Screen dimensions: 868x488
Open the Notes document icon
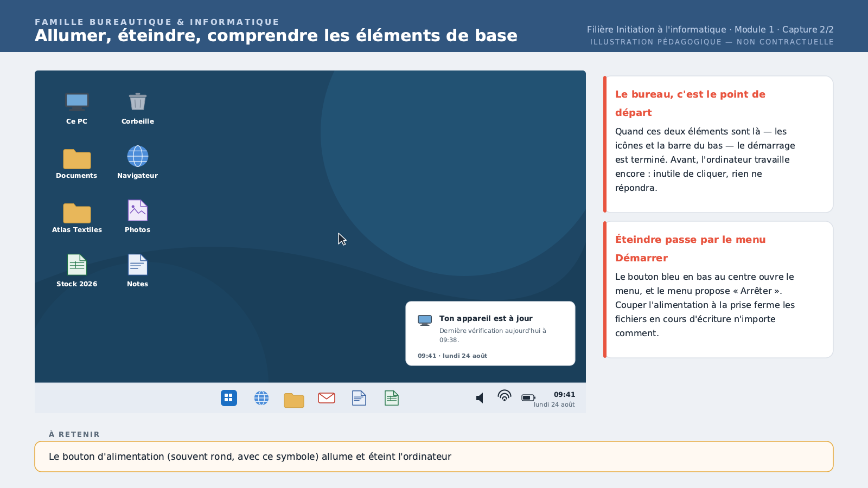[138, 271]
